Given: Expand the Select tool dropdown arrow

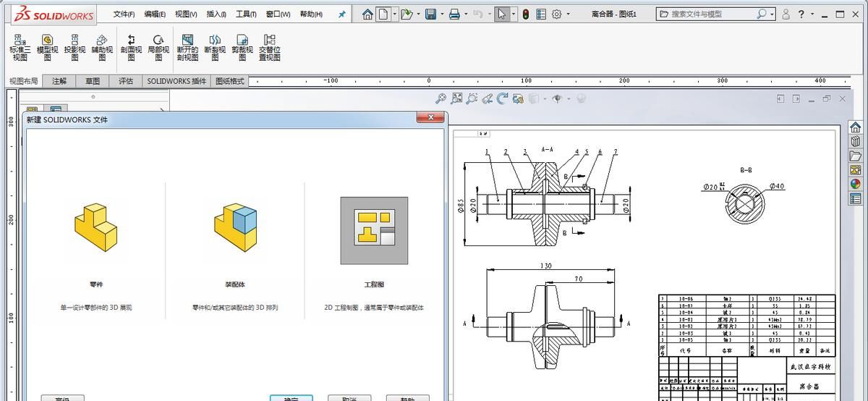Looking at the screenshot, I should click(x=514, y=14).
